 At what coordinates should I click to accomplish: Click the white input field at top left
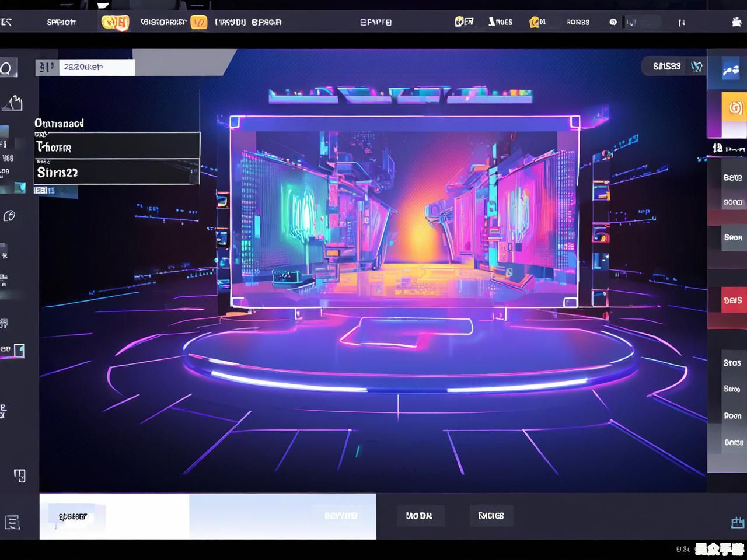(96, 67)
